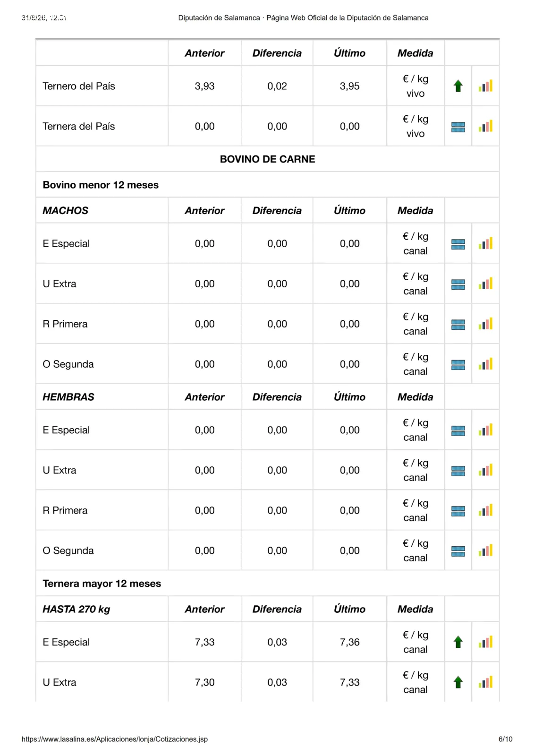Click blue equal icon for Ternera del País
534x756 pixels.
pyautogui.click(x=458, y=127)
